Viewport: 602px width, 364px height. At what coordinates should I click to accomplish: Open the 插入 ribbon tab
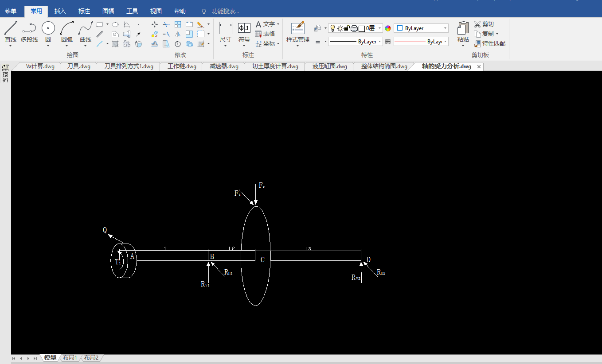[x=60, y=11]
